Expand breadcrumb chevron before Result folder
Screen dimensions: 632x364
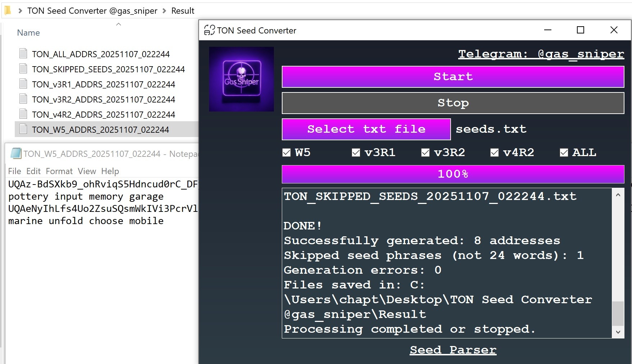[x=164, y=11]
